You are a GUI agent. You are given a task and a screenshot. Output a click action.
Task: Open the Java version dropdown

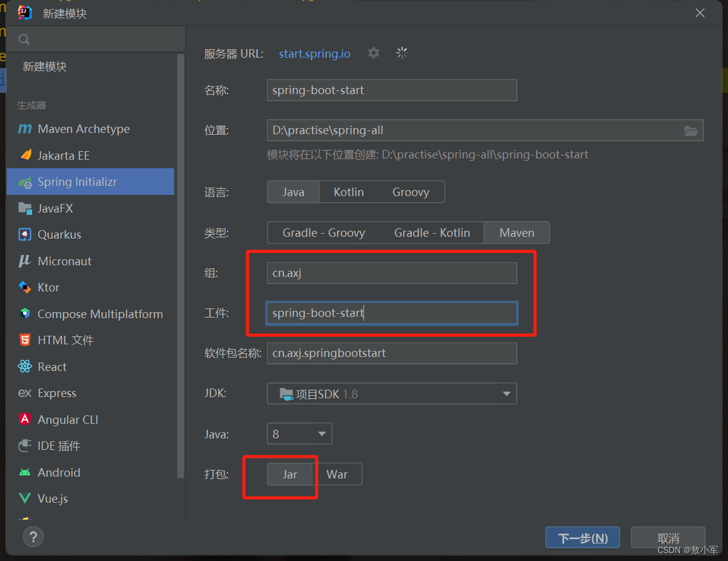click(300, 433)
